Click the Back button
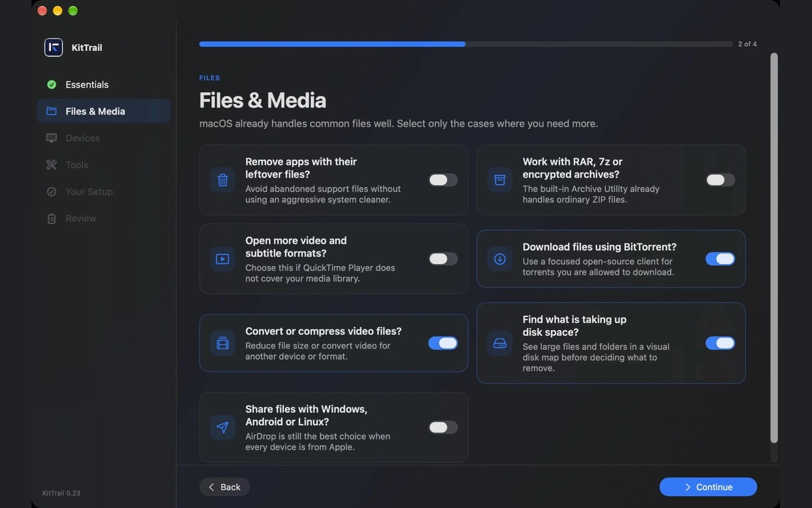Image resolution: width=812 pixels, height=508 pixels. [x=224, y=487]
